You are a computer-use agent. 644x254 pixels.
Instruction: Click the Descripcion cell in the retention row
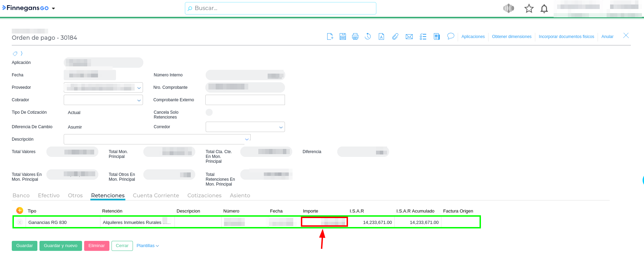pyautogui.click(x=198, y=222)
